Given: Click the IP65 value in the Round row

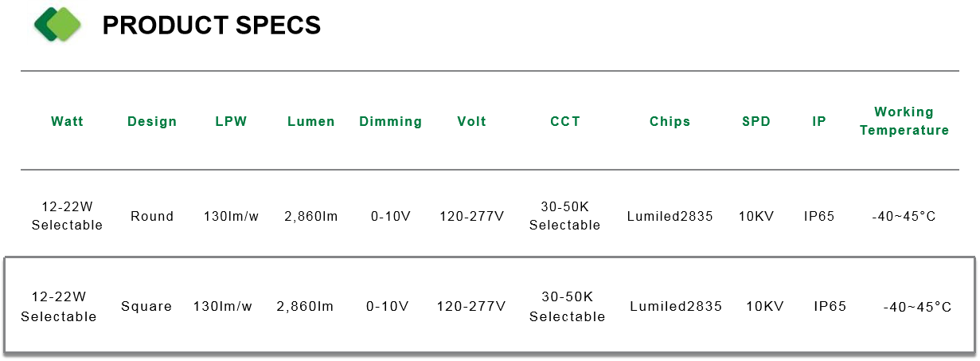Looking at the screenshot, I should [819, 216].
